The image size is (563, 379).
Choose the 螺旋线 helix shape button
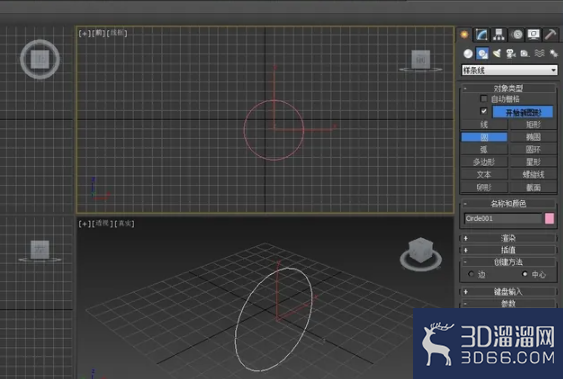533,174
